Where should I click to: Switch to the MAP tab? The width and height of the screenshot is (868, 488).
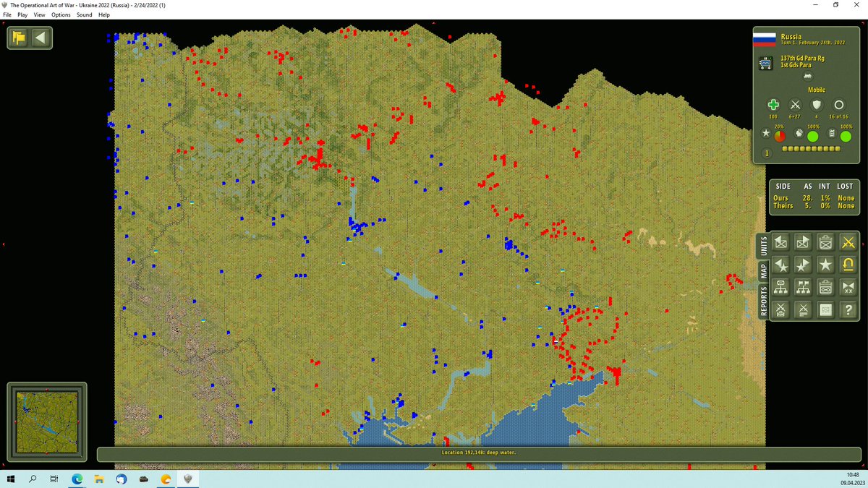(762, 271)
